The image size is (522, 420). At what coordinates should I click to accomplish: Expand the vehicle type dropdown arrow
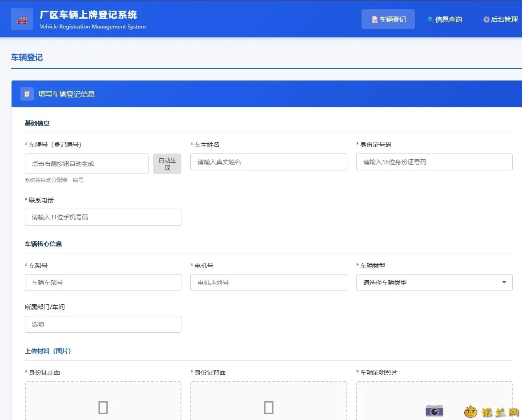504,283
